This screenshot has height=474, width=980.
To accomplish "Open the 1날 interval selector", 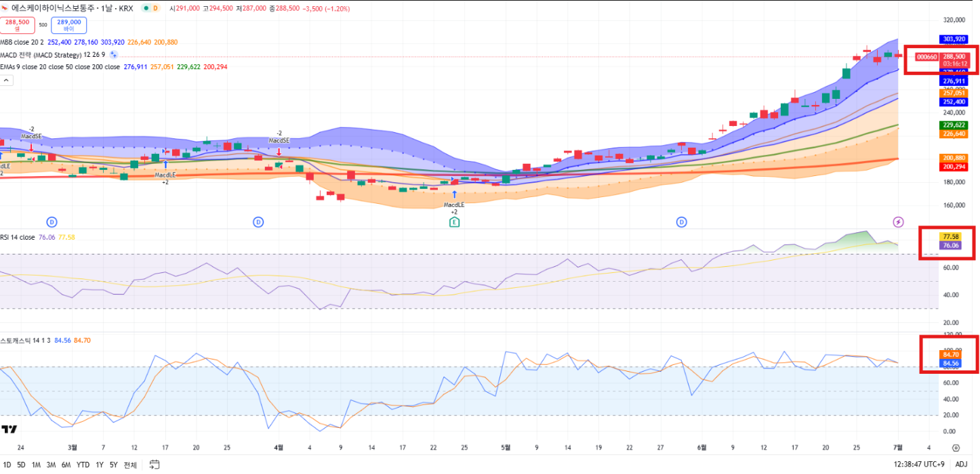I will tap(108, 8).
